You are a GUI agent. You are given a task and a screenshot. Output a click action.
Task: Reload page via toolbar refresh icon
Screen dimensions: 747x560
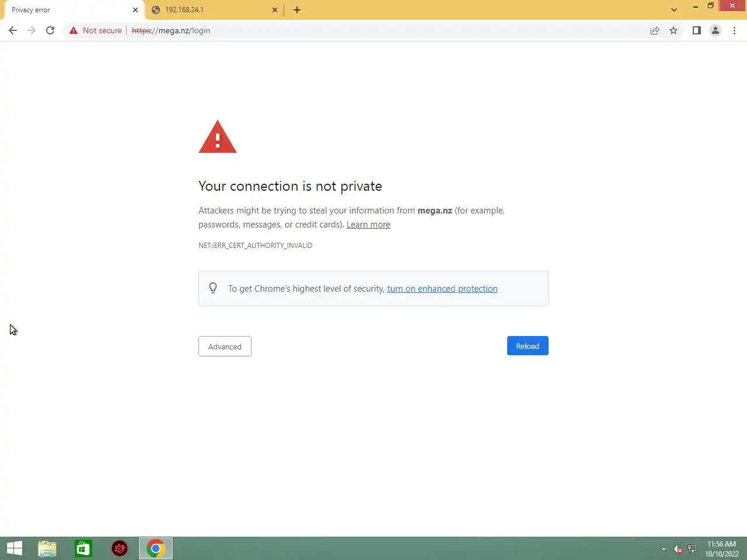[x=50, y=30]
